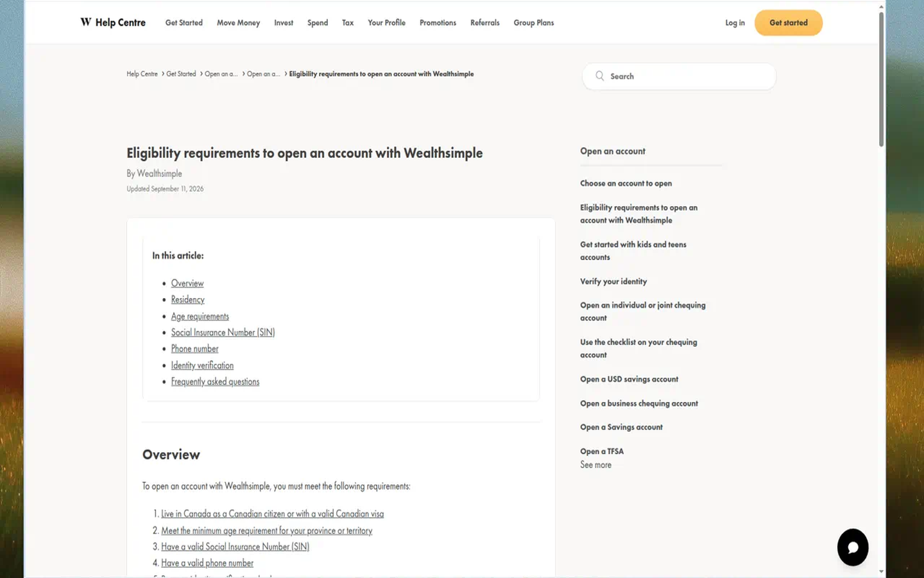Viewport: 924px width, 578px height.
Task: Click the Wealthsimple W logo
Action: coord(85,22)
